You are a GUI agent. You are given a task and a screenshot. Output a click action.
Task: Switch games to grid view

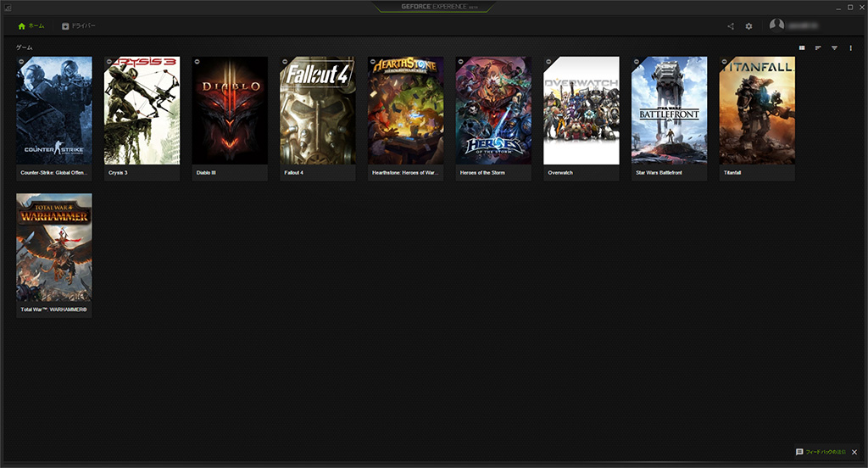pyautogui.click(x=802, y=48)
